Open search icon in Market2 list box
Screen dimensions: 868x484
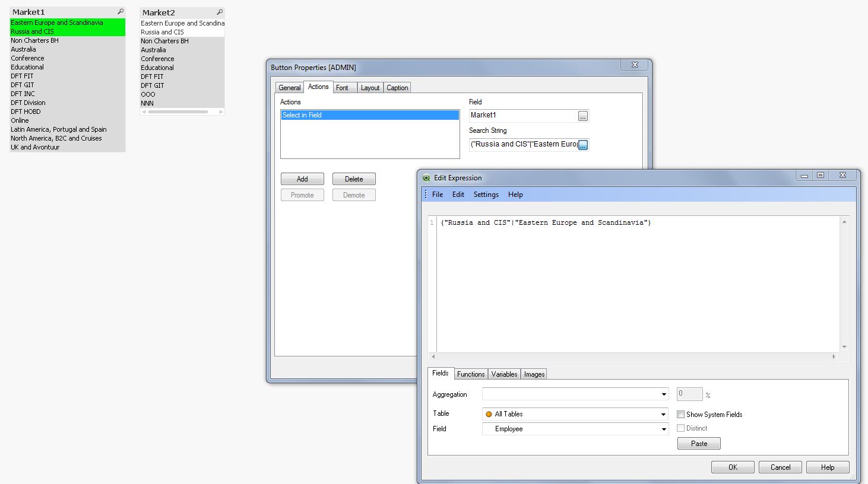[220, 12]
